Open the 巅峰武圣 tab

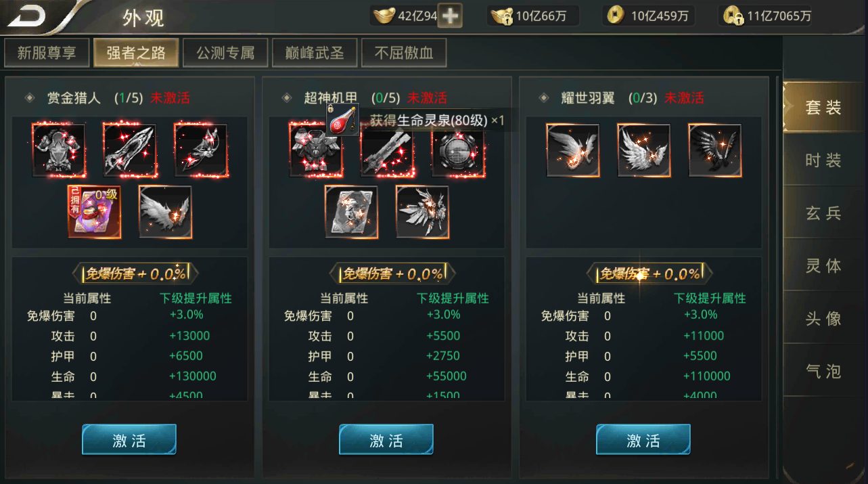tap(313, 53)
